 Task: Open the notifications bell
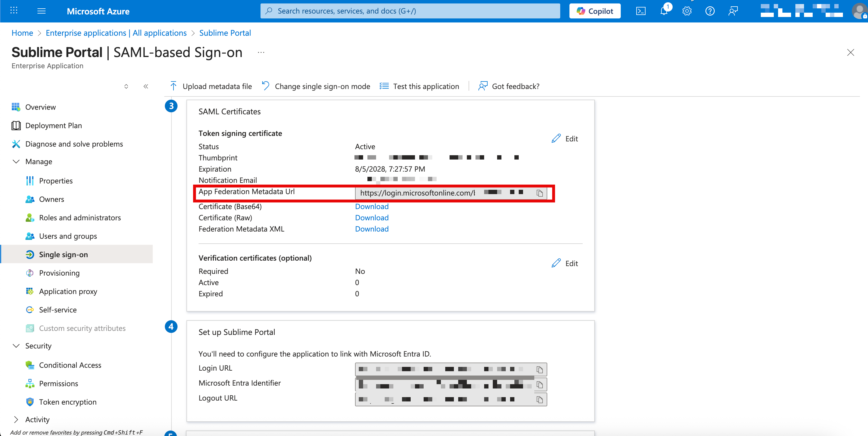(664, 11)
